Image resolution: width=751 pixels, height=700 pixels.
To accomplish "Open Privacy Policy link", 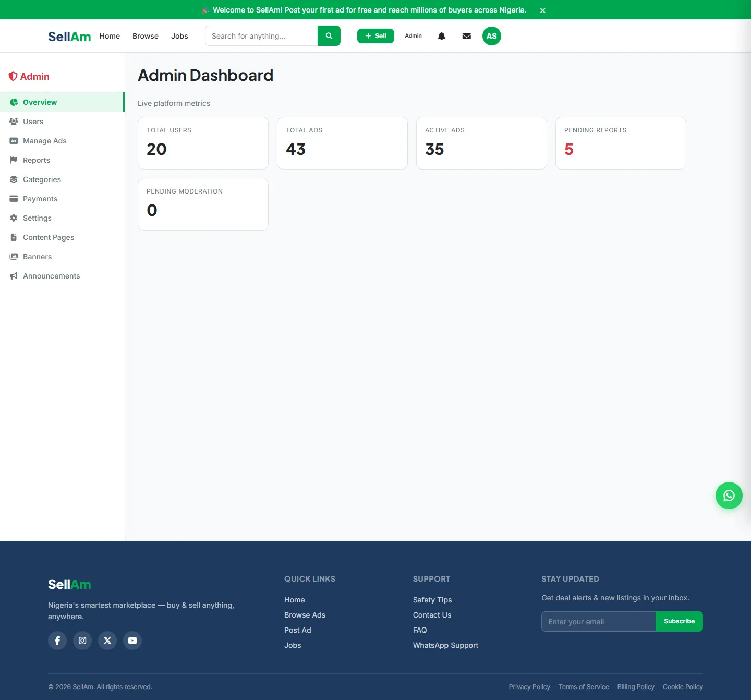I will (x=529, y=687).
